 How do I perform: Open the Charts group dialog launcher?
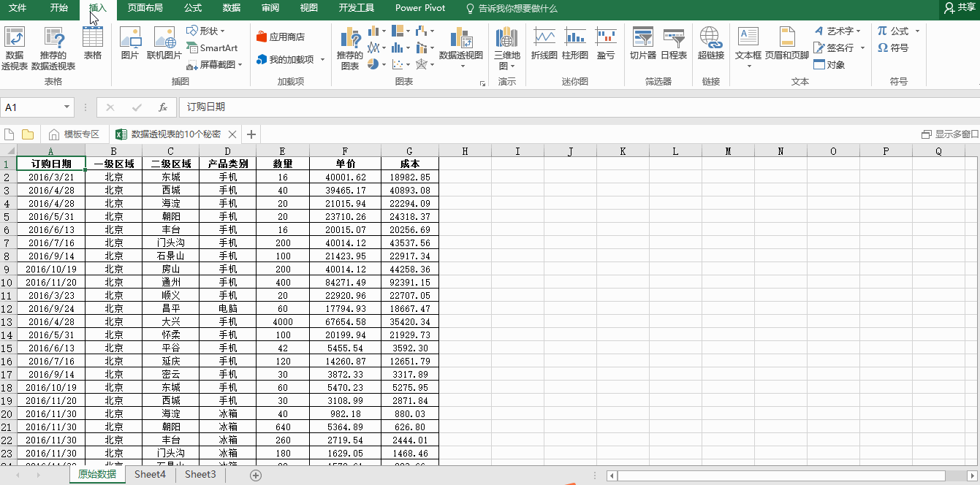pos(482,83)
